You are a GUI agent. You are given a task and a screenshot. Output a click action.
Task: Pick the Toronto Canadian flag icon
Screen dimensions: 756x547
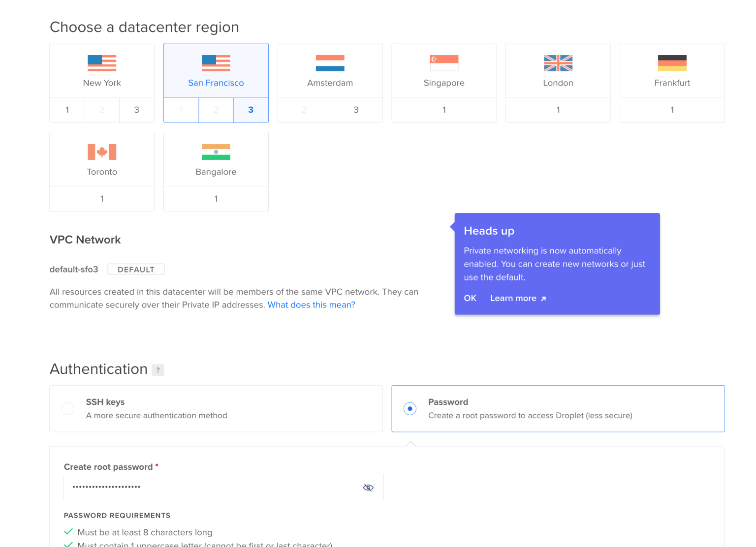[x=102, y=152]
